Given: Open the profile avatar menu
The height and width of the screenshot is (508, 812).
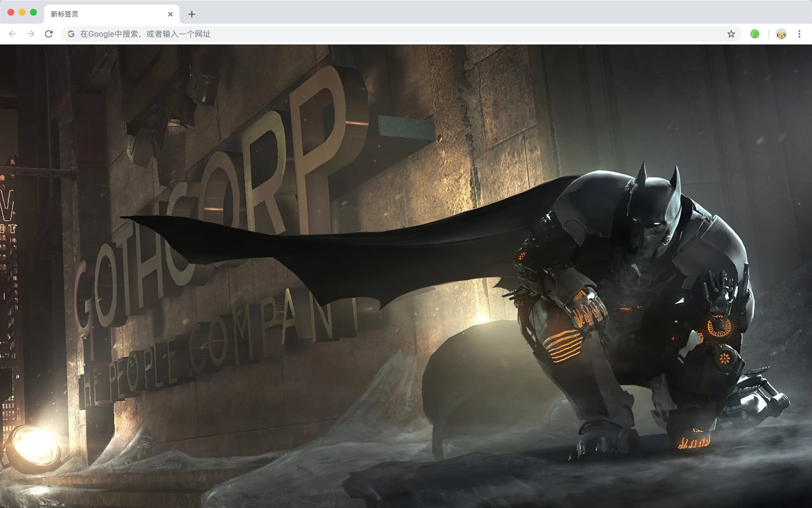Looking at the screenshot, I should point(781,34).
